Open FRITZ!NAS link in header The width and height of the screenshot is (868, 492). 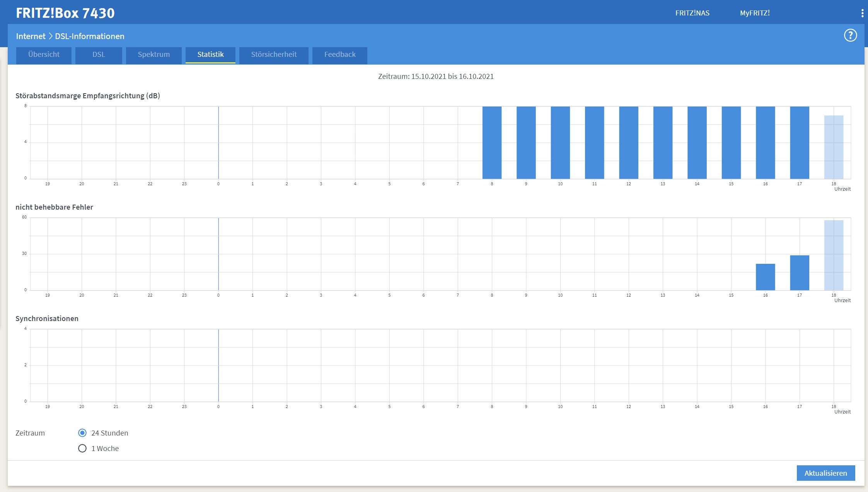point(692,13)
